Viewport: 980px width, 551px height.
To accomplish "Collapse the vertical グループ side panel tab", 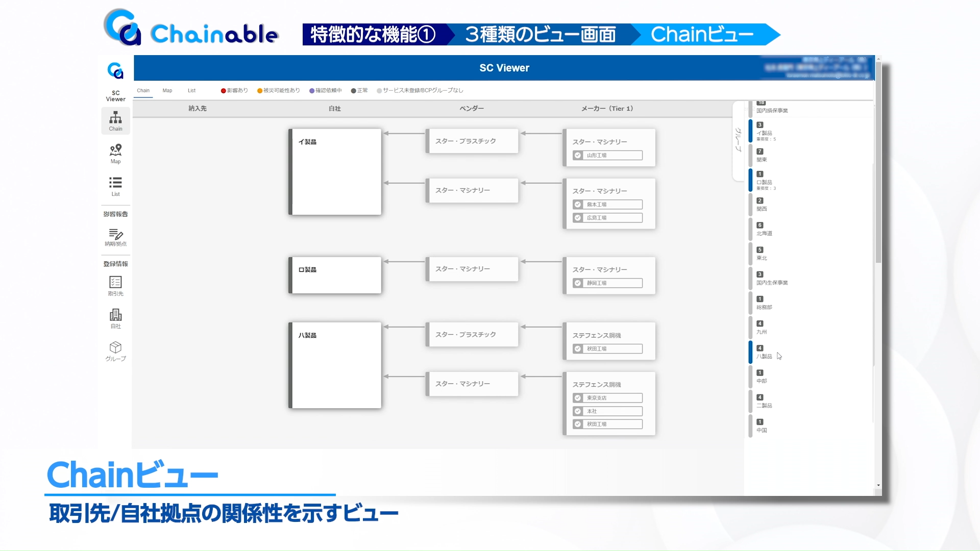I will [x=738, y=140].
